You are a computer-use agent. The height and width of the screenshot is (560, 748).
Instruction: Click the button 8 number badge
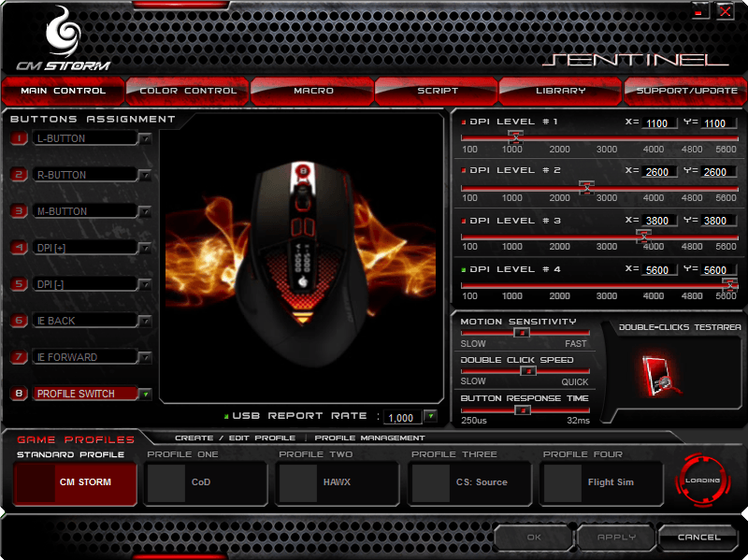(x=19, y=394)
